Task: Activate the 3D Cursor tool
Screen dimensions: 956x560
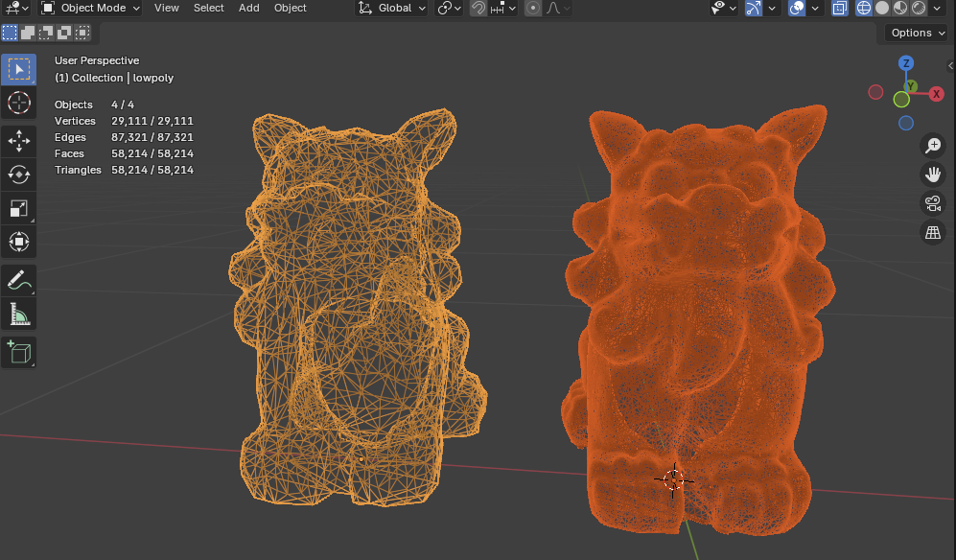Action: pos(19,103)
